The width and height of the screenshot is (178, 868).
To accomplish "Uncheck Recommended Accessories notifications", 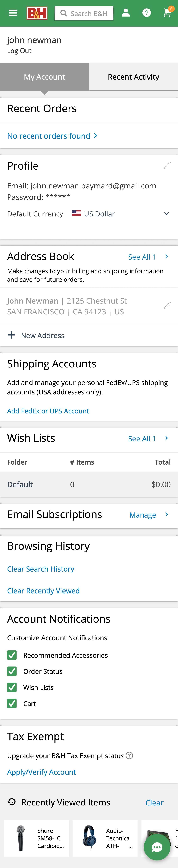I will (12, 655).
